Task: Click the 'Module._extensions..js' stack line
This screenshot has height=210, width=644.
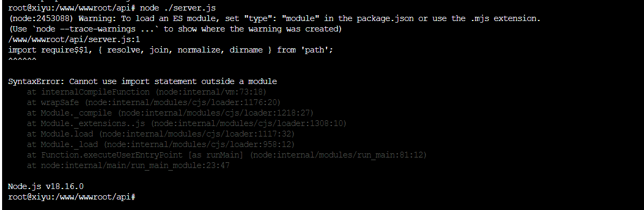Action: 187,123
